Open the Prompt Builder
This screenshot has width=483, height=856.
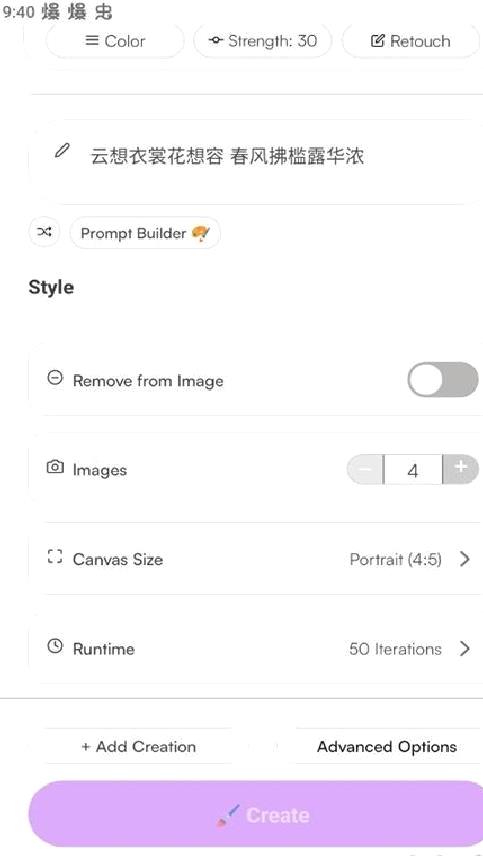tap(145, 233)
